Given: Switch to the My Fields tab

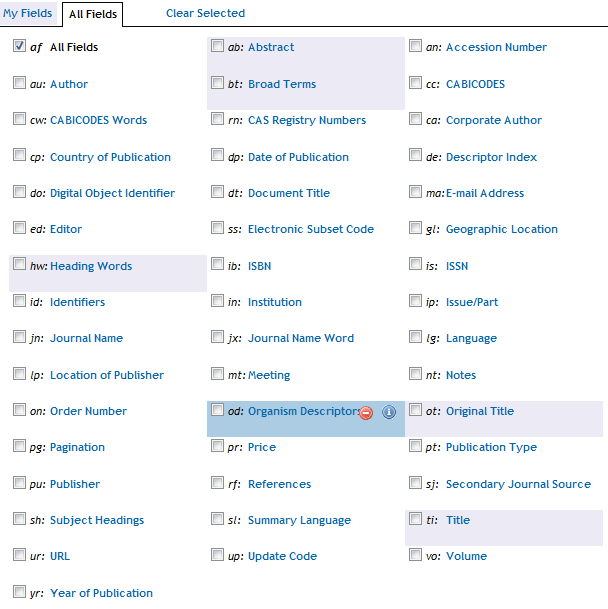Looking at the screenshot, I should 28,13.
